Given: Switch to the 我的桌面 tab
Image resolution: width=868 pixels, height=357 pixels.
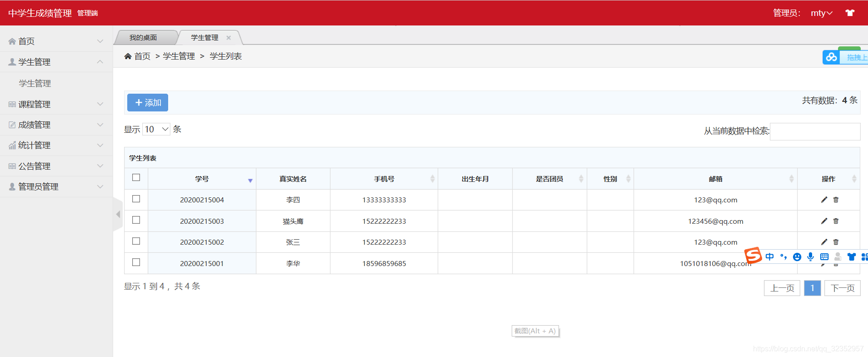Looking at the screenshot, I should pyautogui.click(x=143, y=38).
